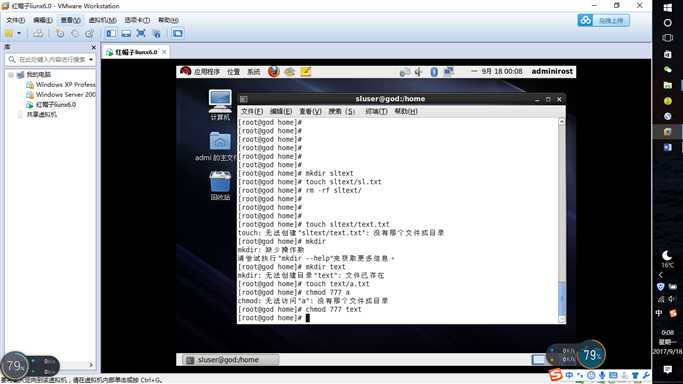
Task: Toggle the library sidebar view icon
Action: click(x=111, y=34)
